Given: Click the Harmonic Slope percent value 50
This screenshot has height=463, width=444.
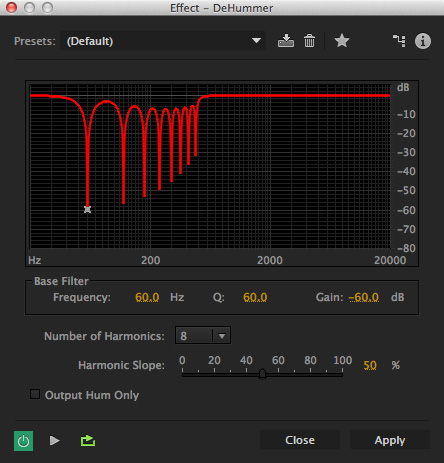Looking at the screenshot, I should click(x=370, y=365).
